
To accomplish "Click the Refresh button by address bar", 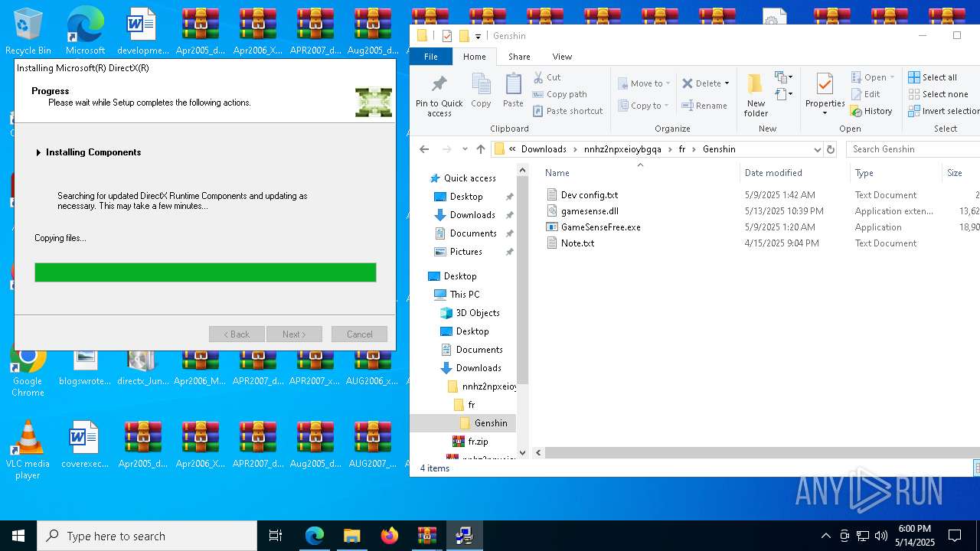I will [x=831, y=149].
